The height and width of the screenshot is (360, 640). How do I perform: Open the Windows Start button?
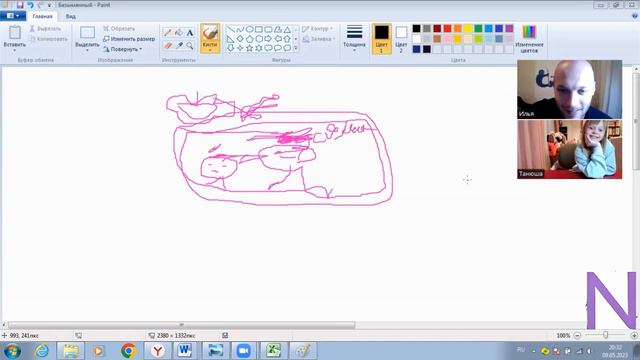[12, 351]
